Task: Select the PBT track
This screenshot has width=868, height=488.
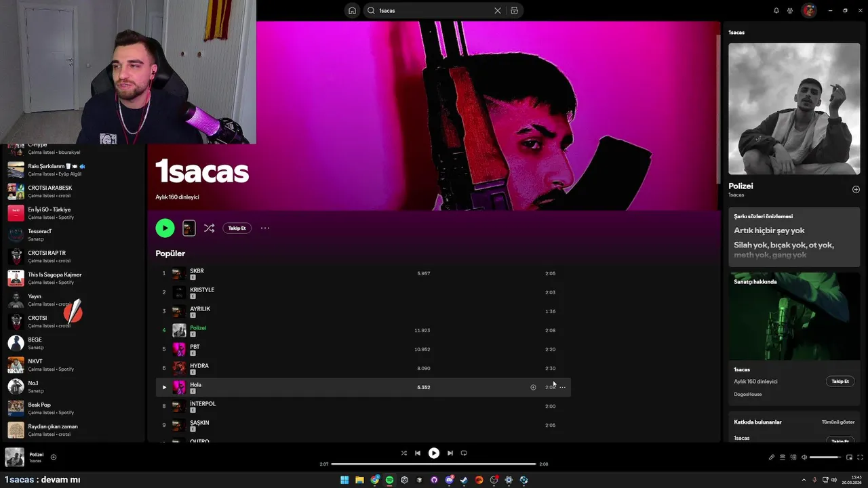Action: (363, 349)
